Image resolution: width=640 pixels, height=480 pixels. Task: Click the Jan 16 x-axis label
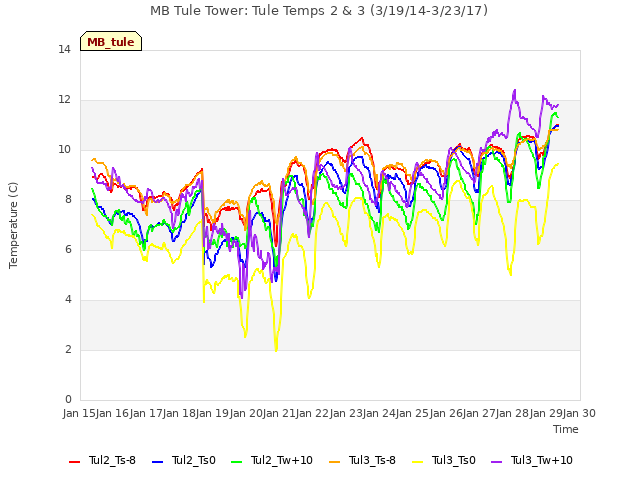click(113, 413)
